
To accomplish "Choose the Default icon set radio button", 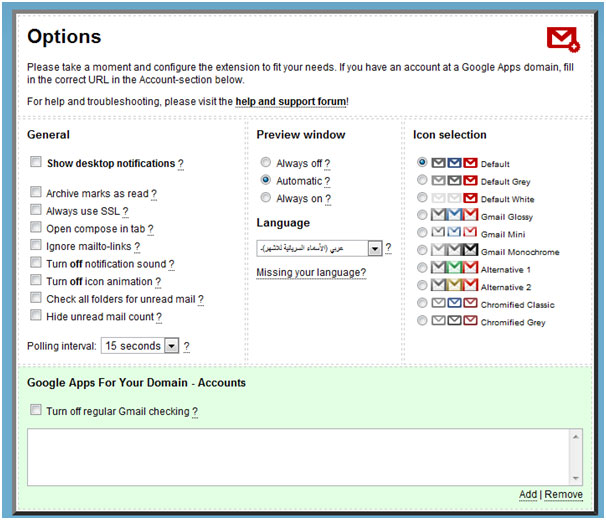I will 422,162.
